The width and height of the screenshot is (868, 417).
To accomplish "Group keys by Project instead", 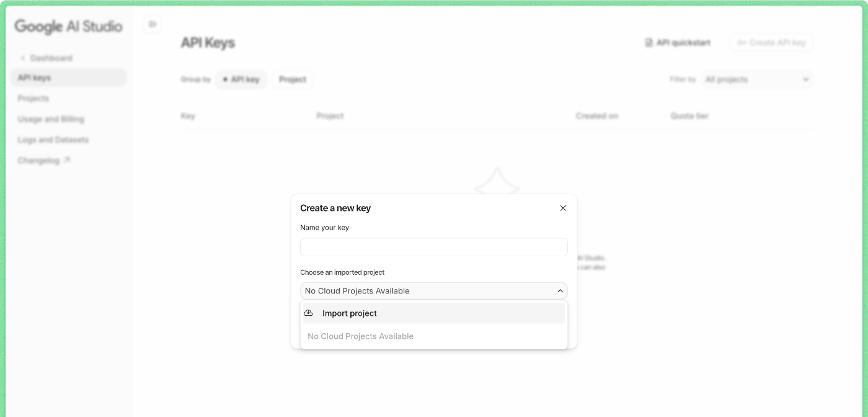I will [293, 79].
